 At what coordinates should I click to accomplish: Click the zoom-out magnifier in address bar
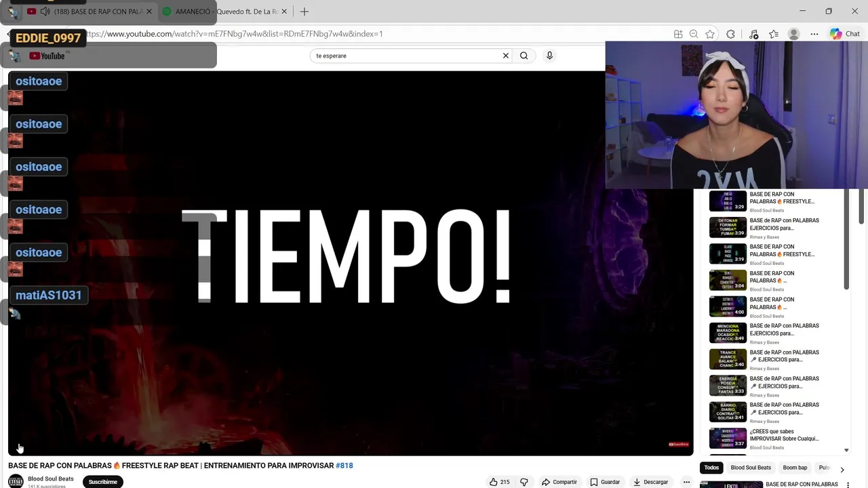pyautogui.click(x=694, y=34)
